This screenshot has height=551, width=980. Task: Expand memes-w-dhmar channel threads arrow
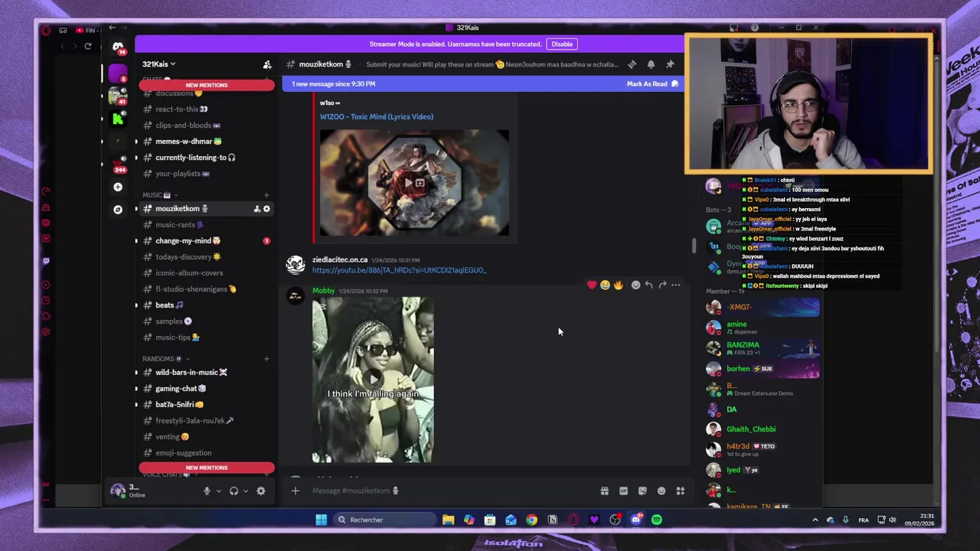(x=136, y=142)
